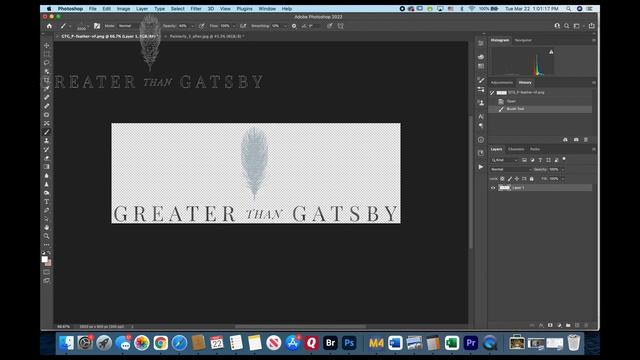Switch to the Channels tab
The width and height of the screenshot is (640, 360).
pyautogui.click(x=516, y=149)
